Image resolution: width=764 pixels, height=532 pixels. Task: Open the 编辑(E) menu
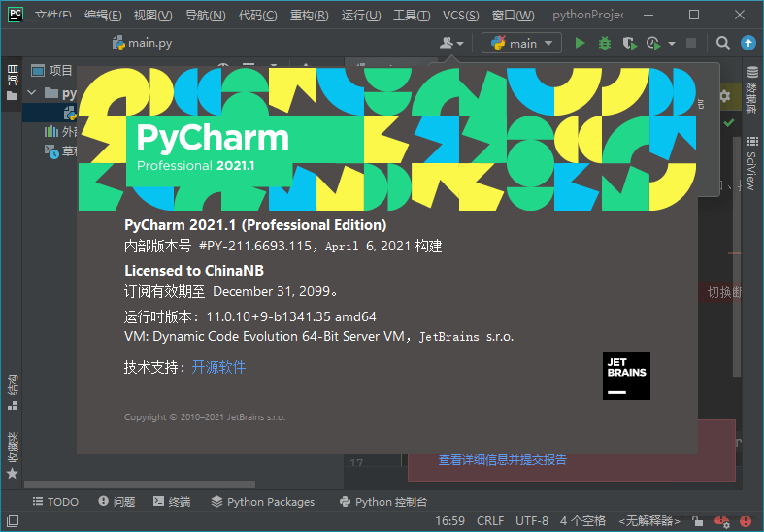click(103, 16)
